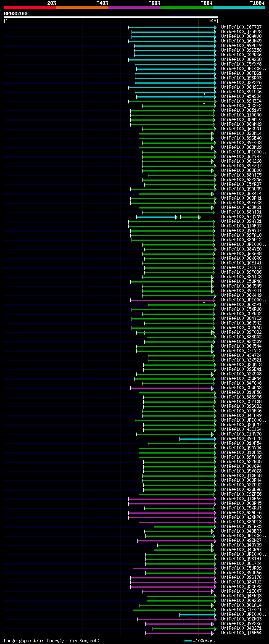This screenshot has height=644, width=269.
Task: Click label UniRef100_B8API2
Action: tap(241, 240)
